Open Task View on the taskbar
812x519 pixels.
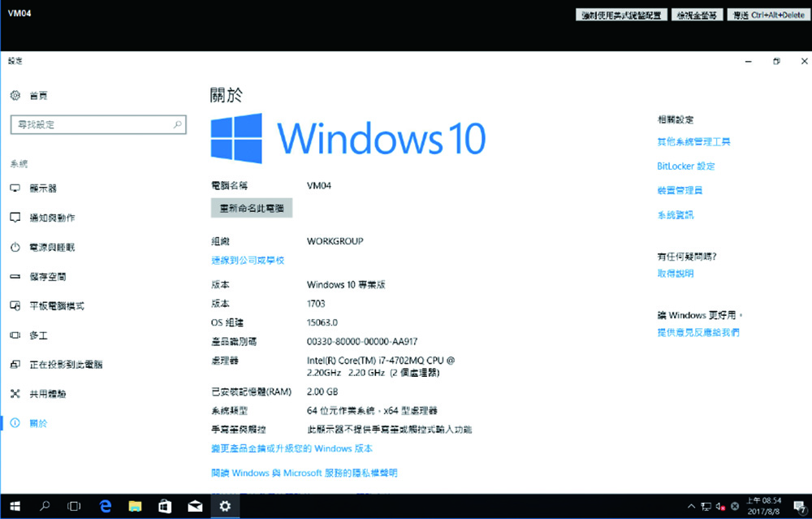click(74, 506)
